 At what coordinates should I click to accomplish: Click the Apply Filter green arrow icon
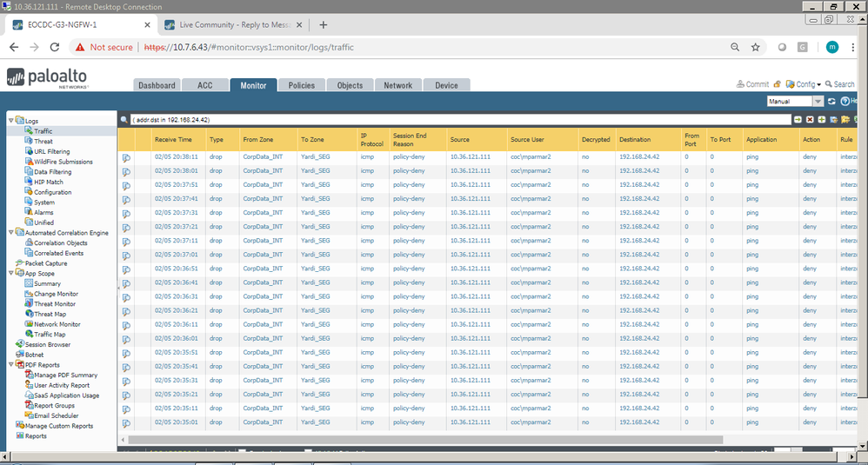click(798, 119)
